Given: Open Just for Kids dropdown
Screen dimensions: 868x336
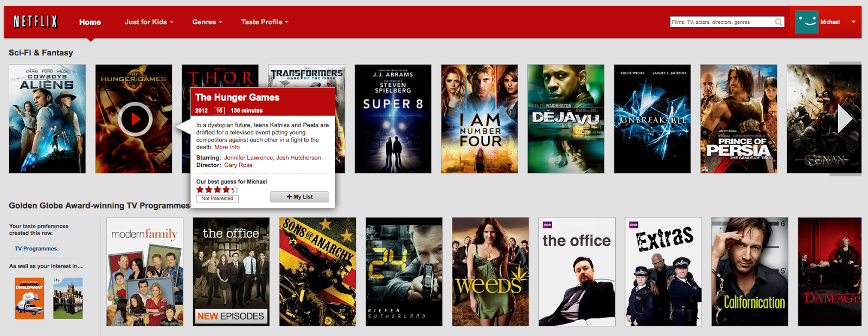Looking at the screenshot, I should (x=149, y=22).
